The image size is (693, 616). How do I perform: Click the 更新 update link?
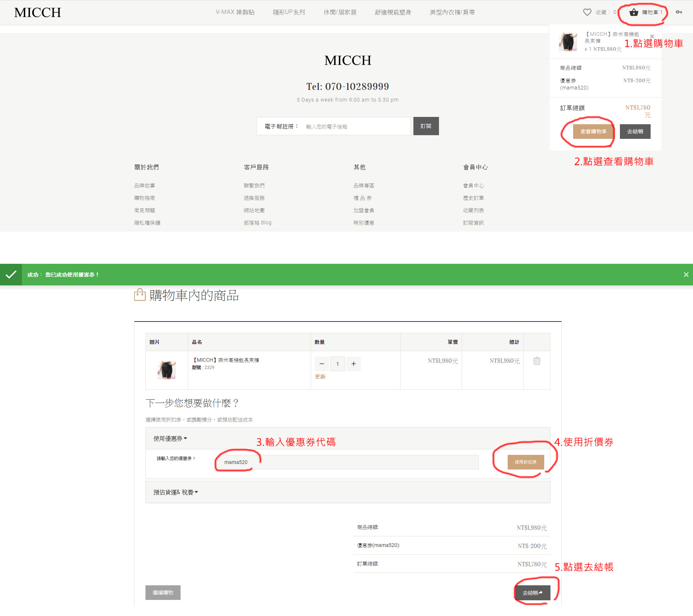320,377
